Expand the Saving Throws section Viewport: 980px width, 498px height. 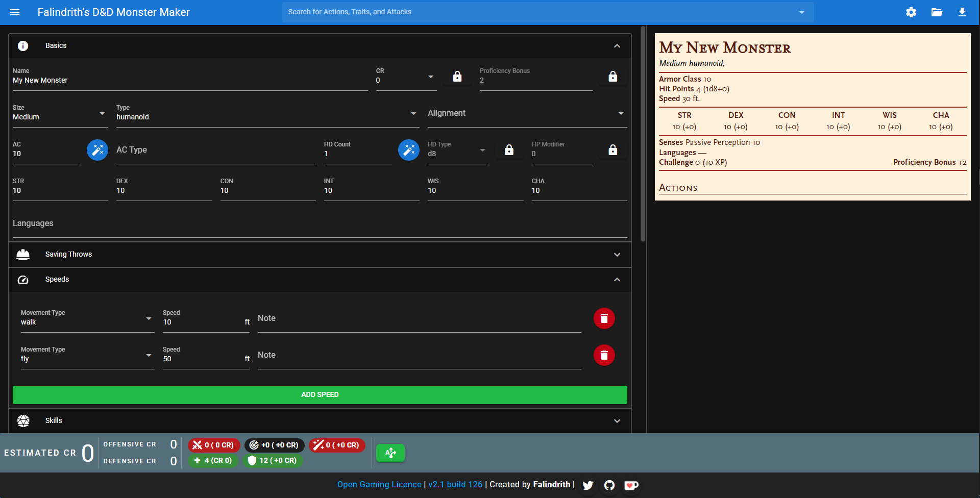pos(617,254)
